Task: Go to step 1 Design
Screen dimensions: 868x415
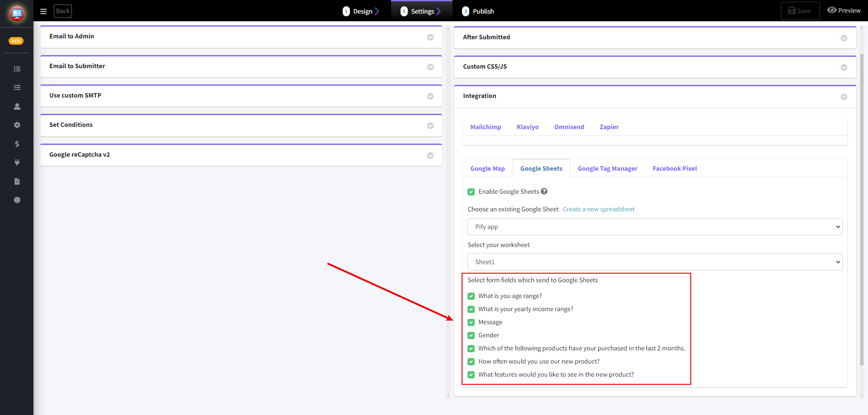Action: tap(361, 11)
